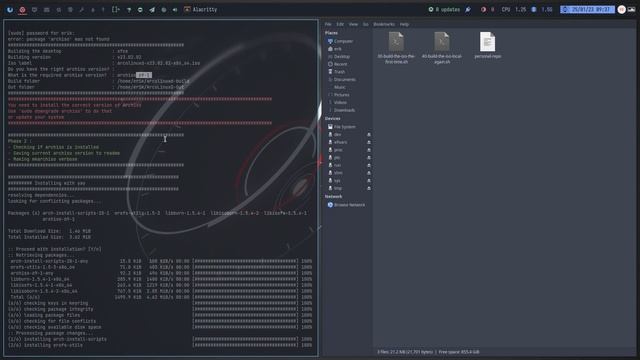The image size is (640, 360).
Task: Open Browse Network in sidebar
Action: click(346, 205)
